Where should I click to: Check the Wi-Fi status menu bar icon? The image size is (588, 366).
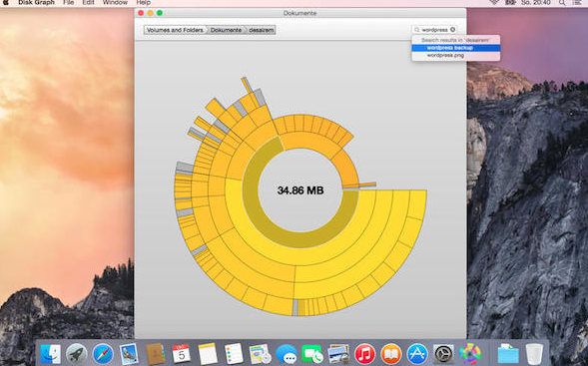[x=494, y=2]
